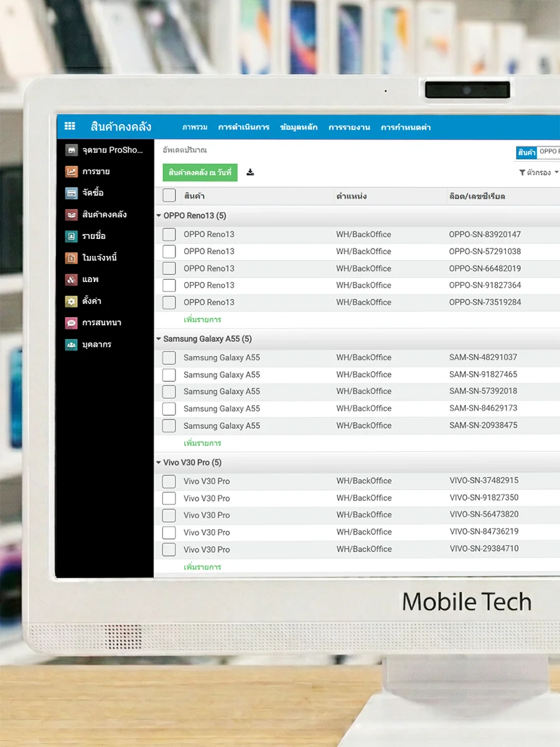Open the ภาพรวม overview menu
This screenshot has width=560, height=747.
click(x=195, y=127)
